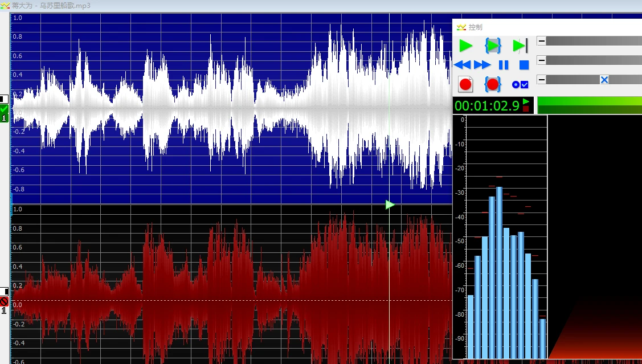Play the selection with the braces play icon
Image resolution: width=642 pixels, height=364 pixels.
click(x=493, y=46)
